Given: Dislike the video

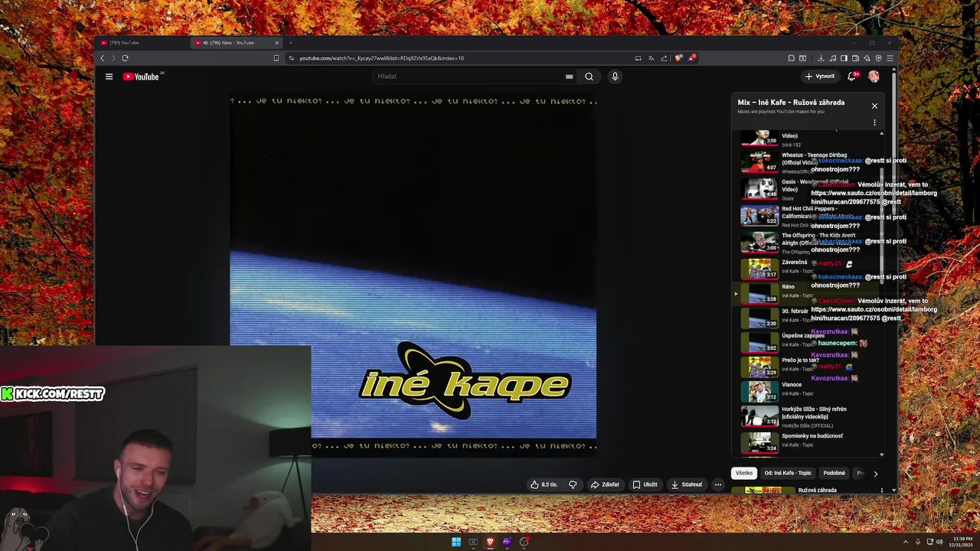Looking at the screenshot, I should coord(573,484).
